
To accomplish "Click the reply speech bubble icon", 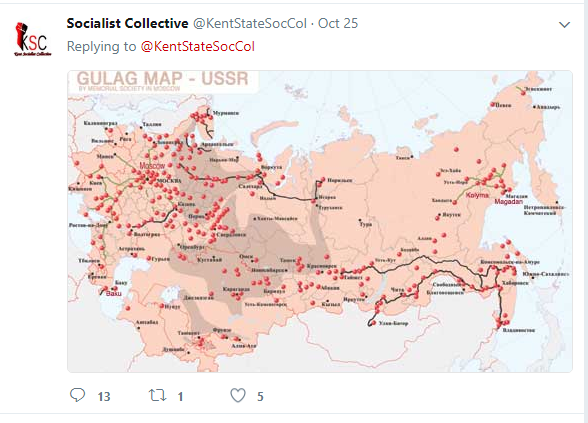I will click(78, 395).
